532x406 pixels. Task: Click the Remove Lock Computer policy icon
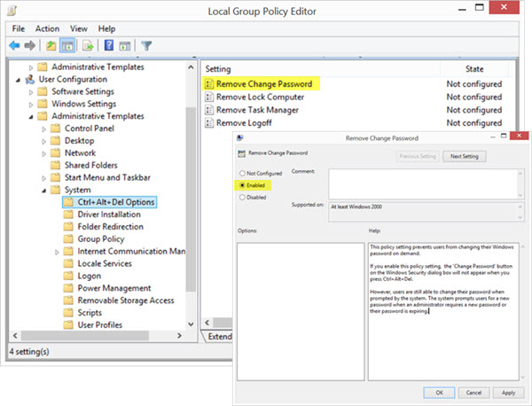(209, 97)
